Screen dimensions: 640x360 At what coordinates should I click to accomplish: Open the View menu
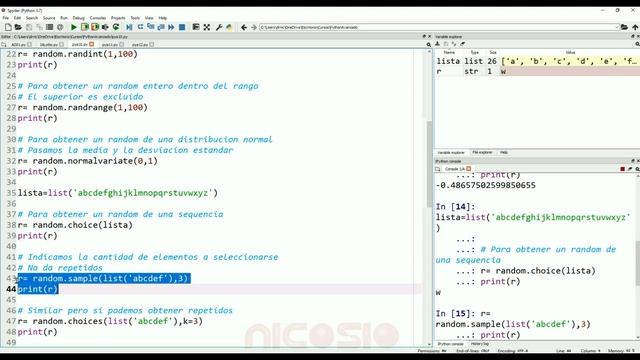point(149,18)
